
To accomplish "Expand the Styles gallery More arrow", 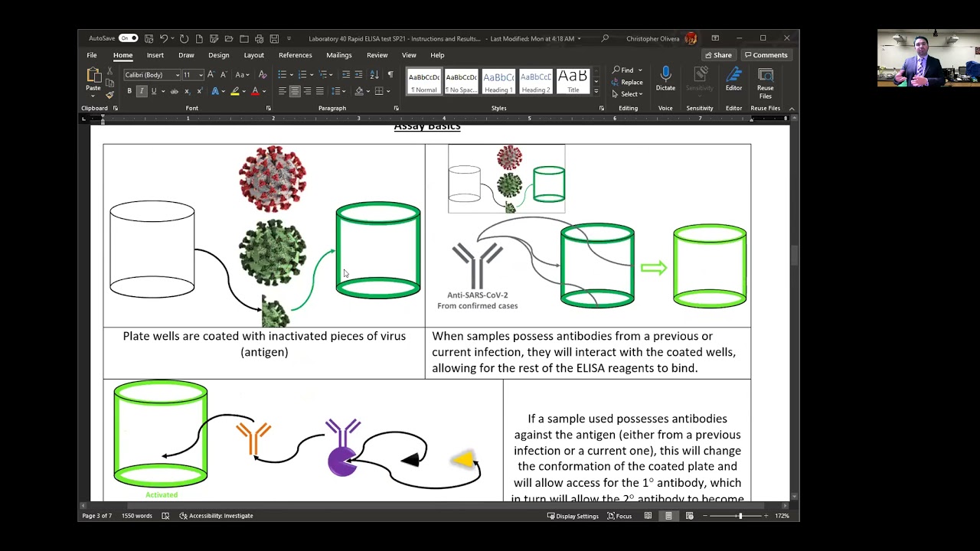I will (x=596, y=92).
